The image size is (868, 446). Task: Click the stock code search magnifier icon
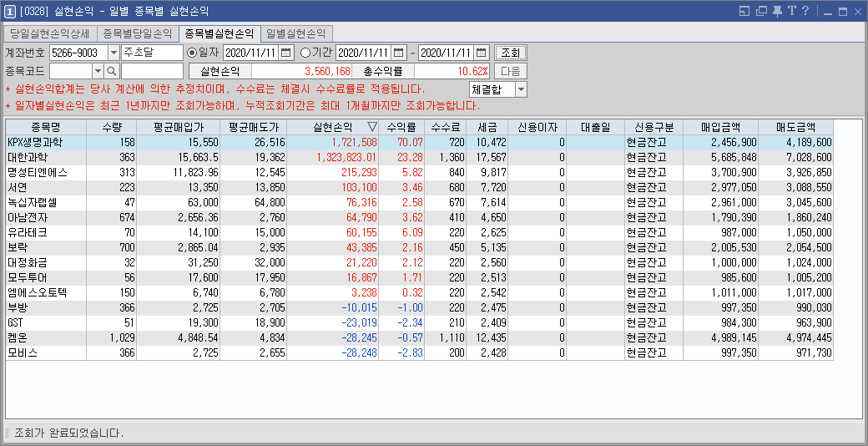[112, 71]
